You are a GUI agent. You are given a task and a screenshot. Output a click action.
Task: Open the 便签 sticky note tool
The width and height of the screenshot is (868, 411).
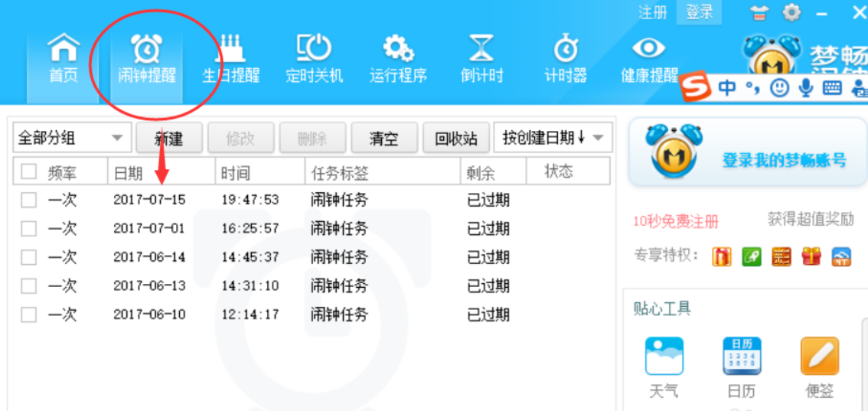pos(819,368)
